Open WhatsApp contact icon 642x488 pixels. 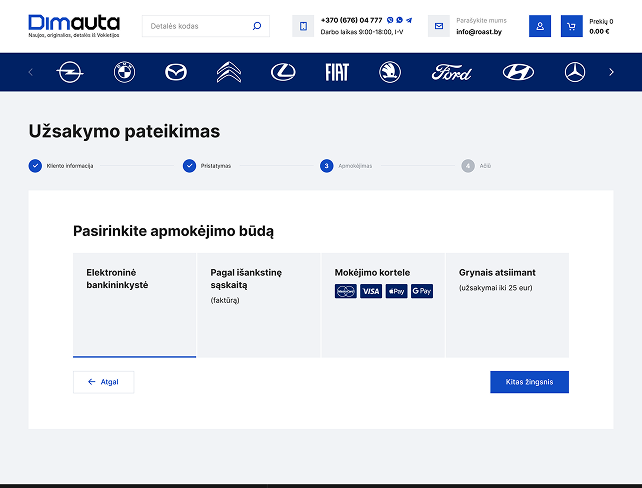(x=400, y=20)
